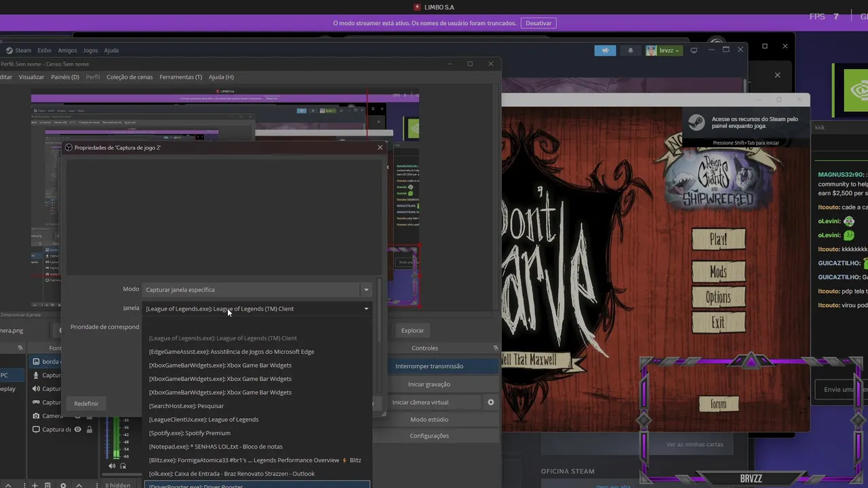Viewport: 868px width, 488px height.
Task: Select the display capture monitor icon
Action: pos(36,429)
